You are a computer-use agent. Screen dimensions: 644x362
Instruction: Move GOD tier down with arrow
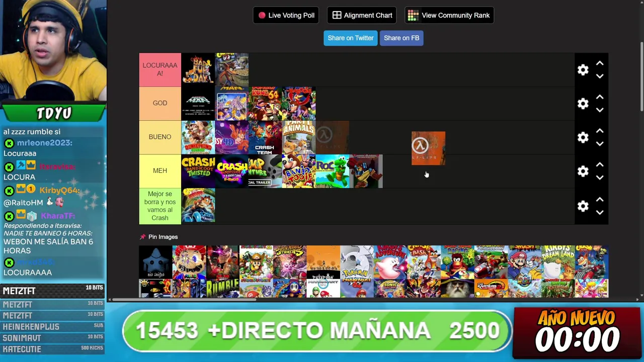(600, 110)
